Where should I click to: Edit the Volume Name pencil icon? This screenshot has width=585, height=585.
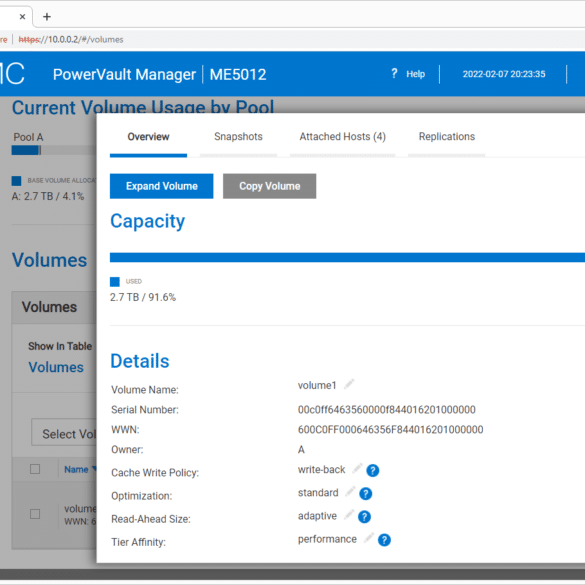pyautogui.click(x=349, y=384)
